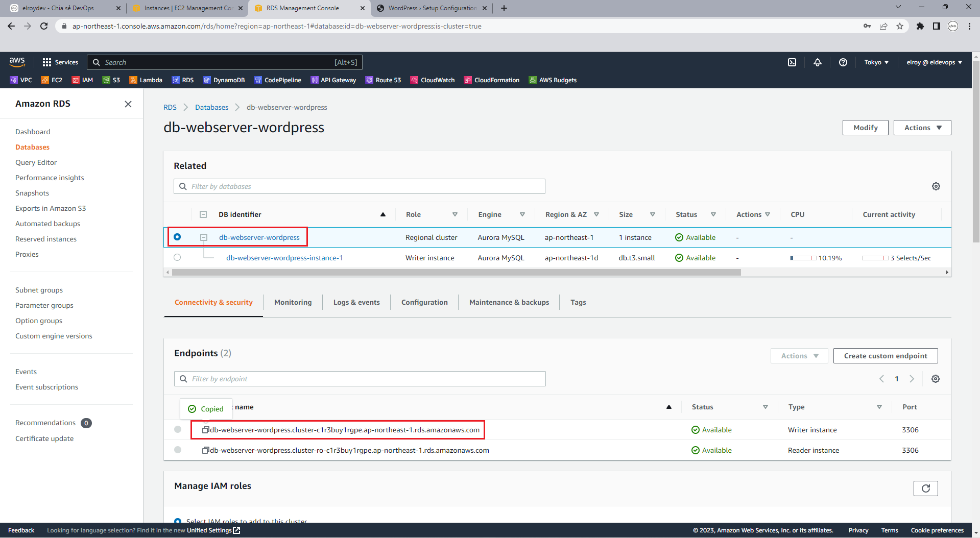The height and width of the screenshot is (538, 980).
Task: Open the Engine column filter arrow
Action: pyautogui.click(x=522, y=214)
